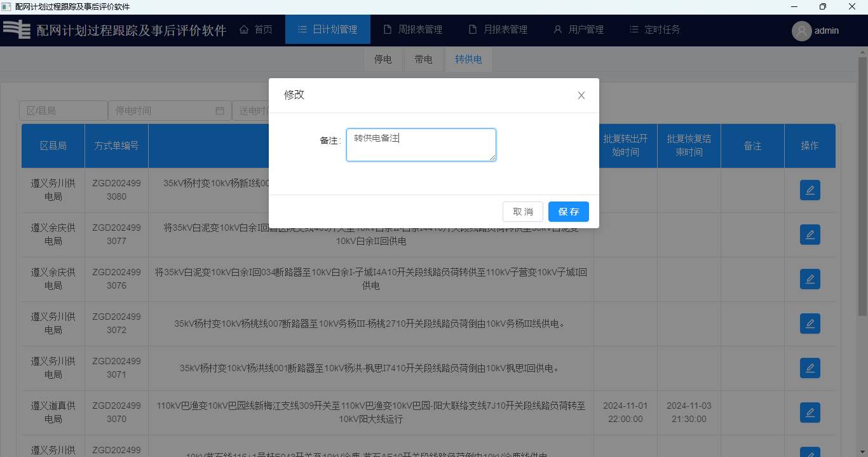
Task: Close the 修改 dialog with X icon
Action: (x=581, y=95)
